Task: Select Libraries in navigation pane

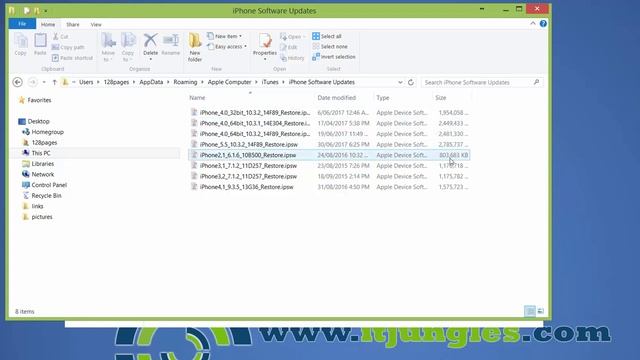Action: click(42, 164)
